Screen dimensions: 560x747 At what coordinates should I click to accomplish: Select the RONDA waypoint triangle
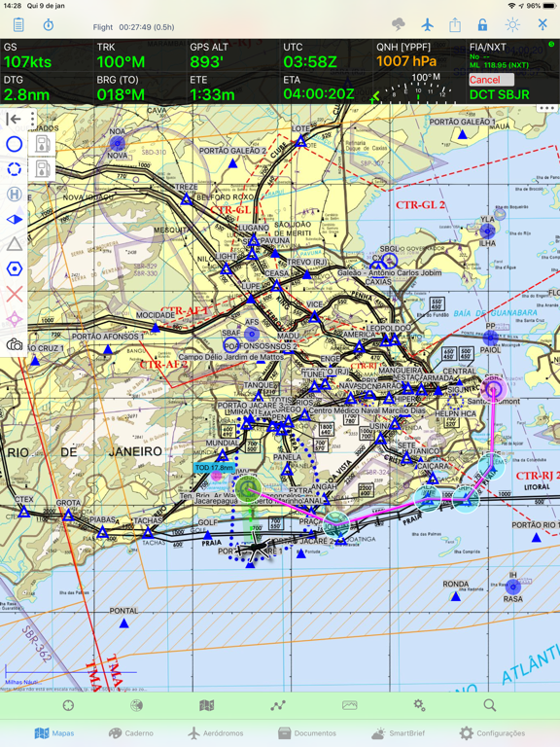click(456, 596)
